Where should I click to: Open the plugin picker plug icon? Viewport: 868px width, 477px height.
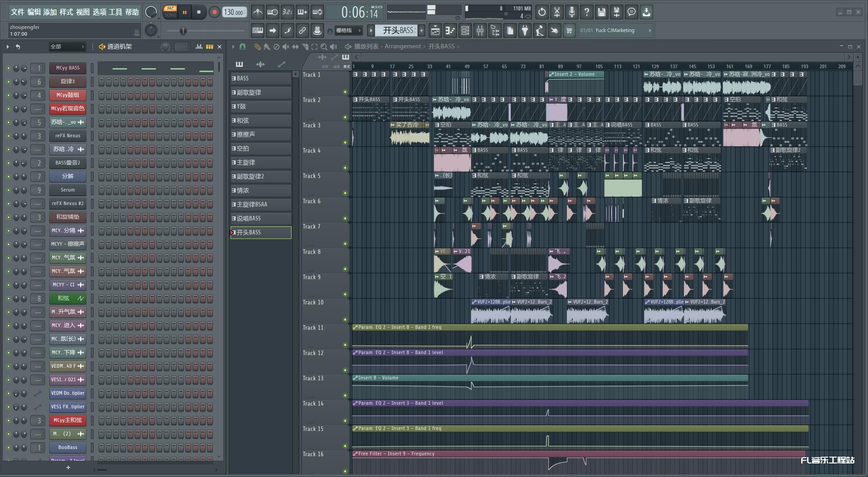coord(524,31)
